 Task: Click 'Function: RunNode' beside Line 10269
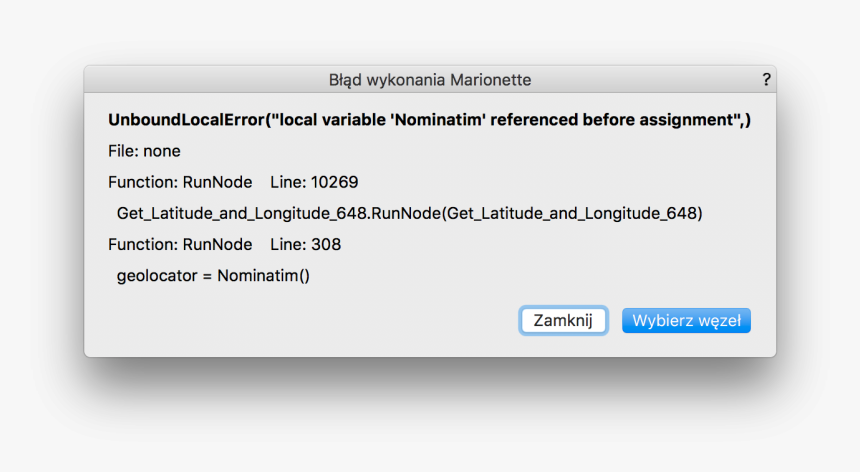180,182
